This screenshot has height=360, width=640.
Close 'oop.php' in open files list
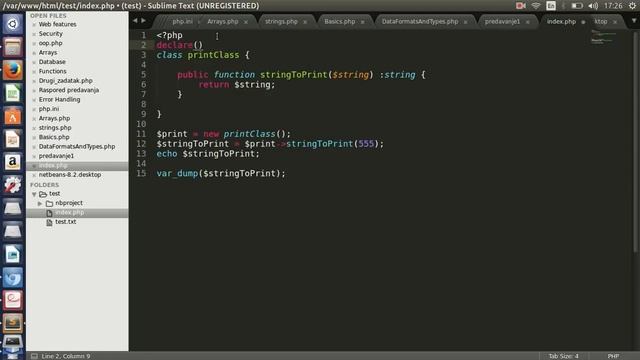click(34, 43)
